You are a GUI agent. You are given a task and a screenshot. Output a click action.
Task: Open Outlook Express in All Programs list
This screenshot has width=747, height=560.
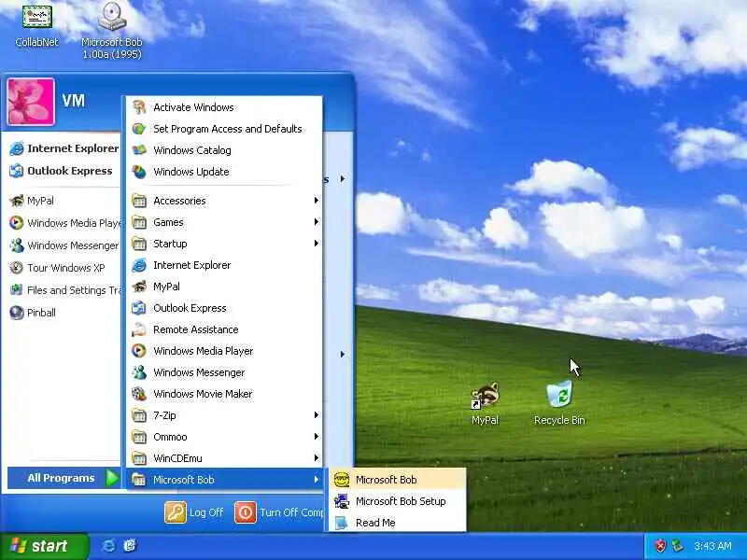(x=224, y=308)
